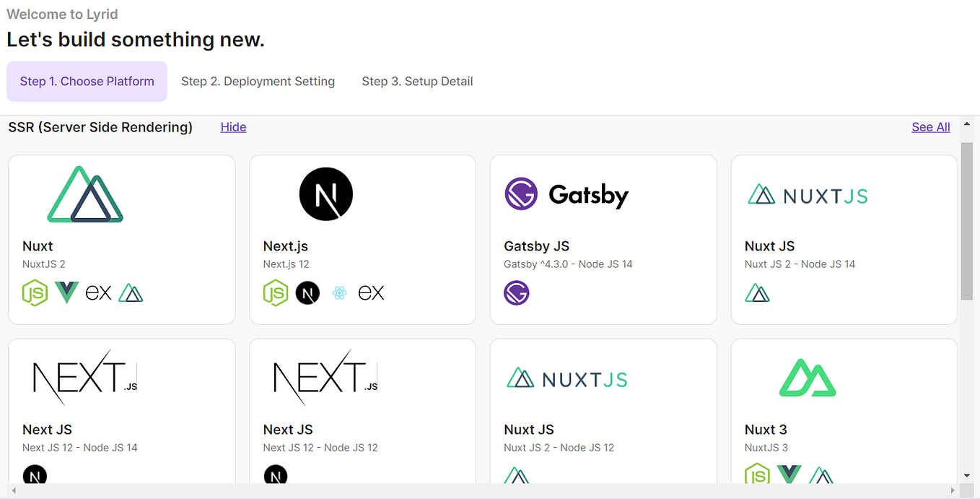Click the Express 'ex' icon on the Nuxt card
The height and width of the screenshot is (499, 980).
click(x=98, y=292)
